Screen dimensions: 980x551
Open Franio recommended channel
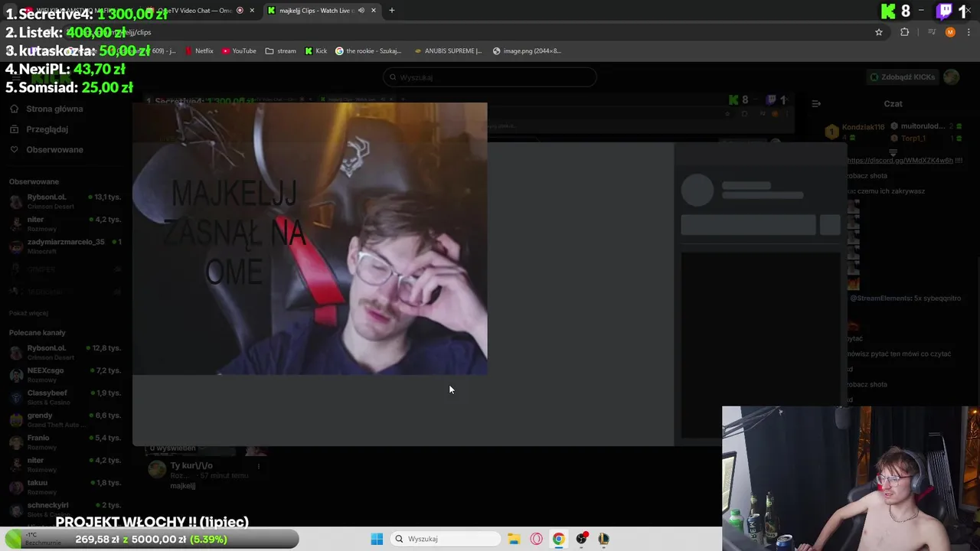click(x=65, y=442)
